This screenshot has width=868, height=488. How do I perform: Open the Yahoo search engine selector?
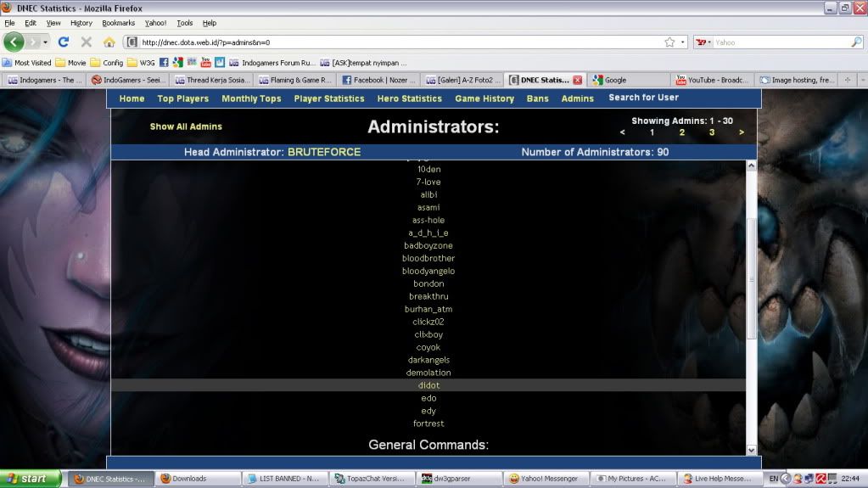click(703, 42)
